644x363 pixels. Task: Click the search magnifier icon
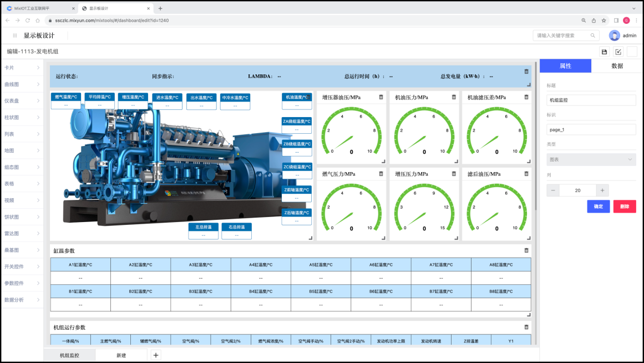click(593, 36)
